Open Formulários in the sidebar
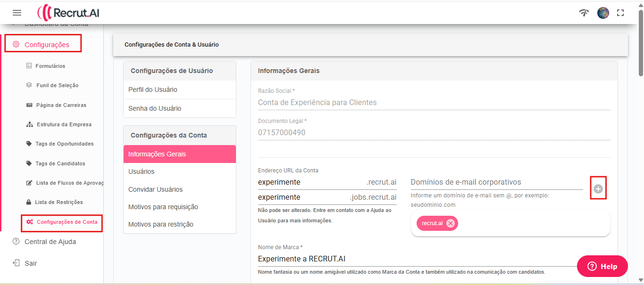The image size is (644, 285). (50, 66)
